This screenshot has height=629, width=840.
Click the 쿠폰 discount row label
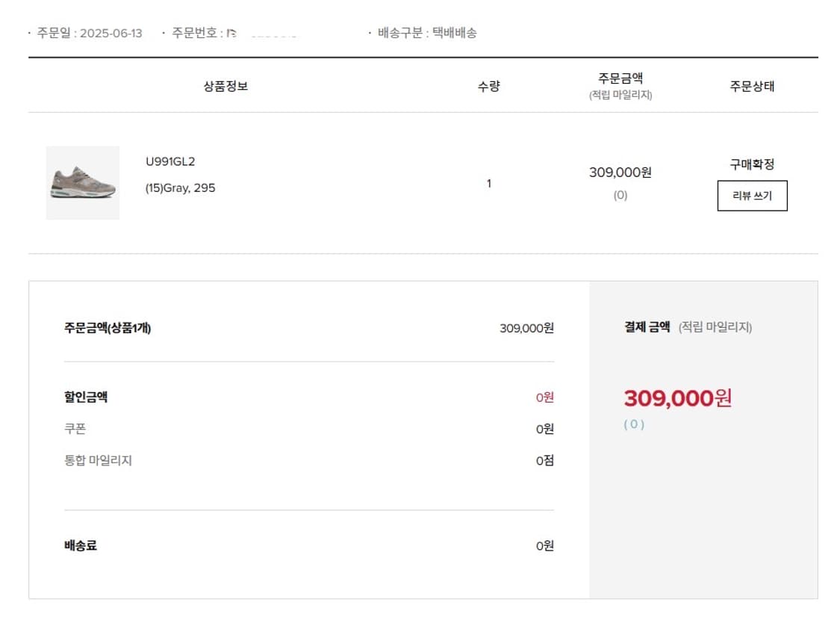[x=75, y=429]
